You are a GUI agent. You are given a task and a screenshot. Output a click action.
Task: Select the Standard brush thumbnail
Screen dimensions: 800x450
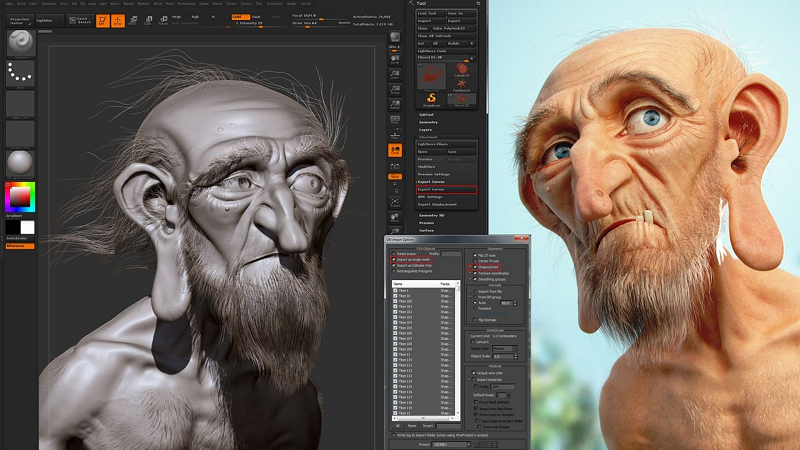[x=20, y=44]
